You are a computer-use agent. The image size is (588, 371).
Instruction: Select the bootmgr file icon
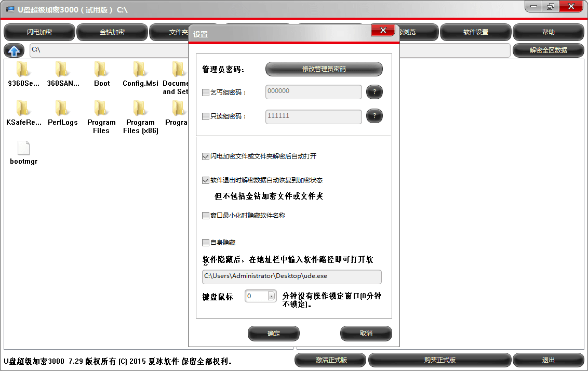click(24, 149)
